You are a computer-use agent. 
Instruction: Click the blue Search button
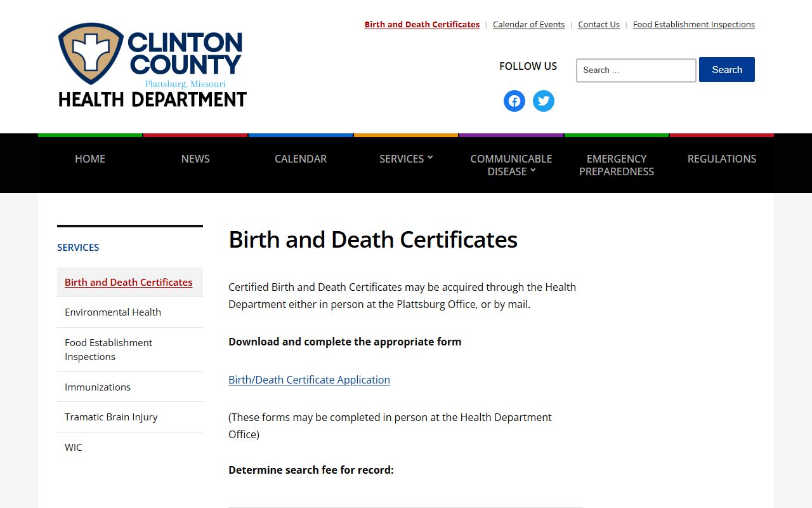pos(727,70)
